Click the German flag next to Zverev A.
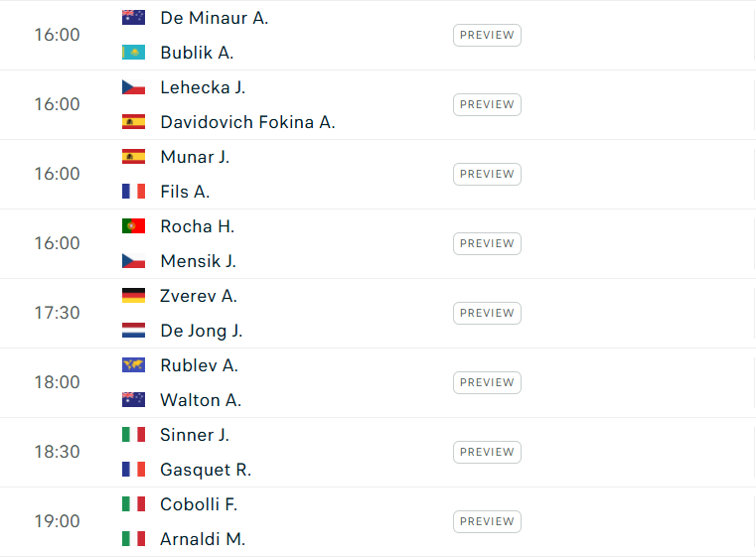The image size is (756, 557). 133,295
